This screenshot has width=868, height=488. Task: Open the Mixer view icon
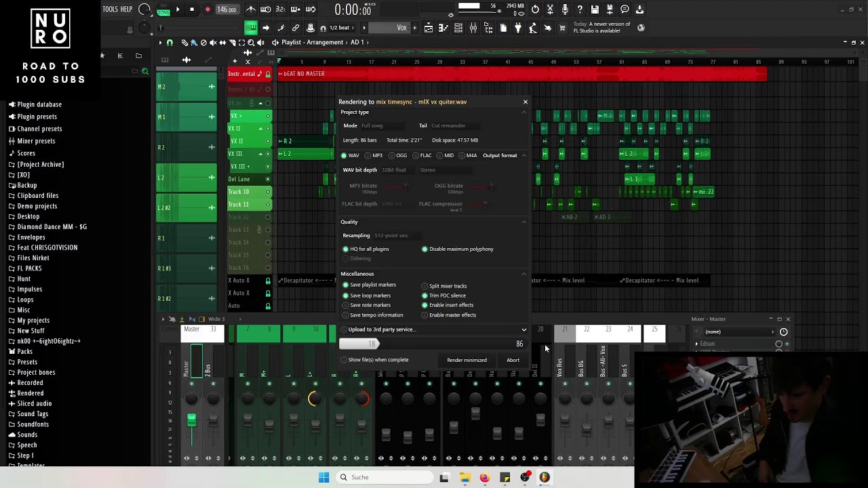point(473,28)
